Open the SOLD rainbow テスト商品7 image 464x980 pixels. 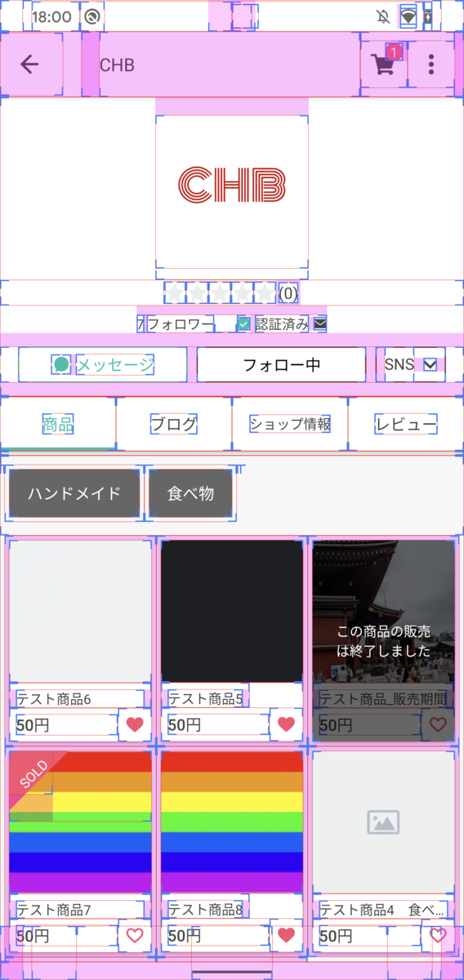point(80,822)
